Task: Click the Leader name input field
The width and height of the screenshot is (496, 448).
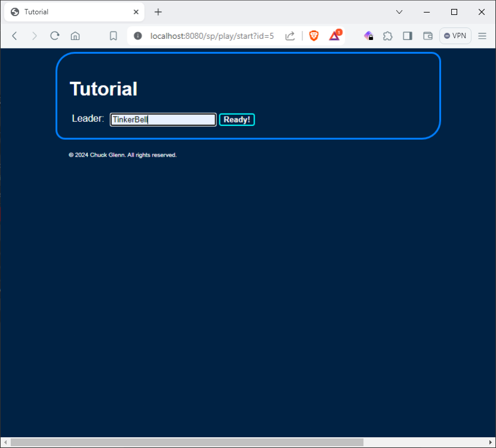Action: point(163,119)
